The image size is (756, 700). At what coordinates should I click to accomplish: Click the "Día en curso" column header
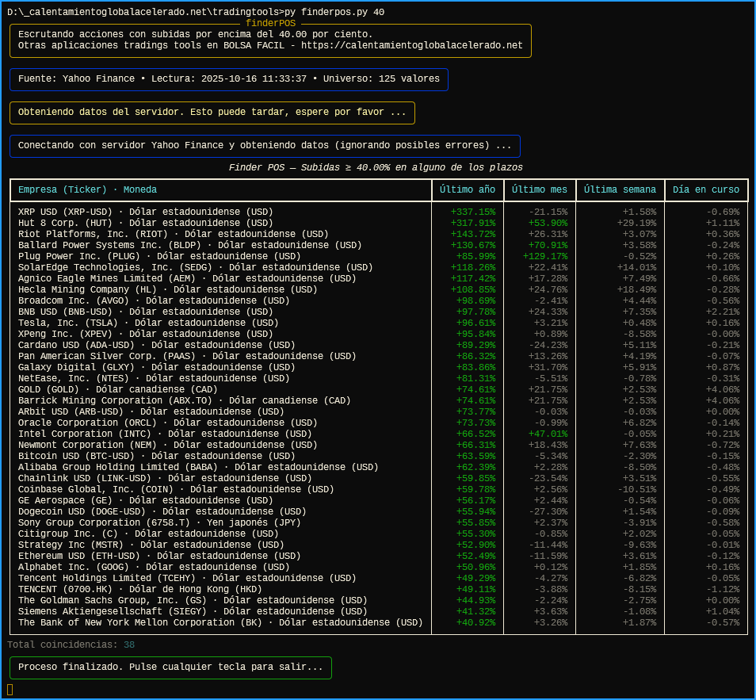[x=705, y=189]
